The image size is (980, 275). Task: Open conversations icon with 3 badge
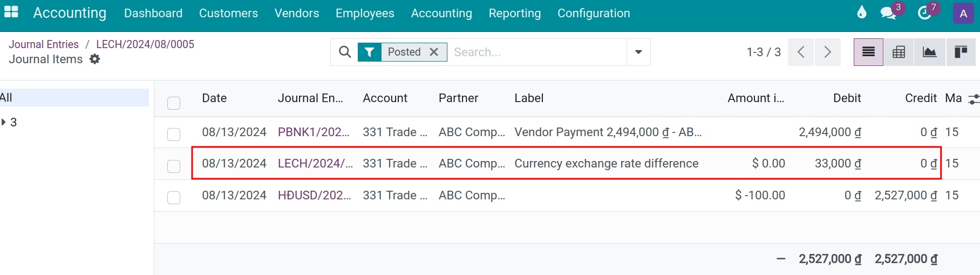[889, 13]
